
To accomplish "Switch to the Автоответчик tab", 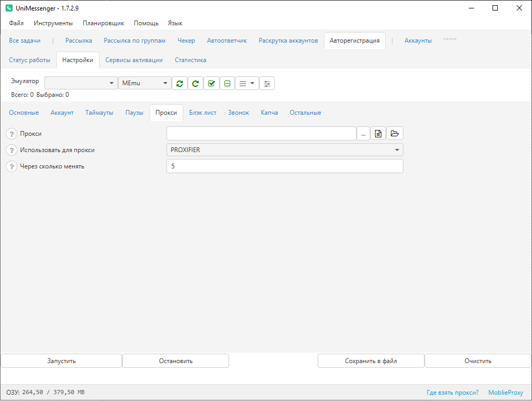I will pyautogui.click(x=227, y=41).
